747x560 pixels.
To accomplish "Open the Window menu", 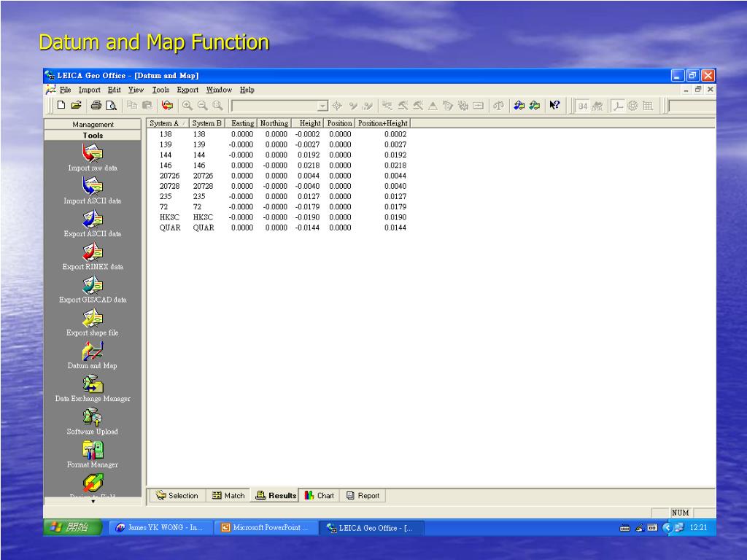I will click(219, 90).
